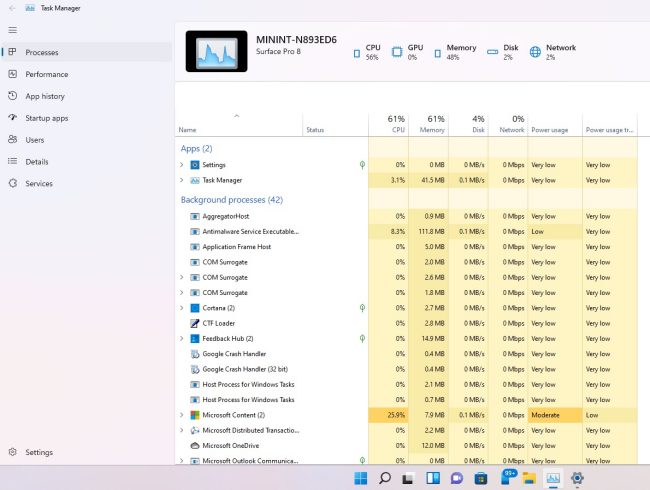Click the Memory summary icon in header
Screen dimensions: 650x490
438,52
